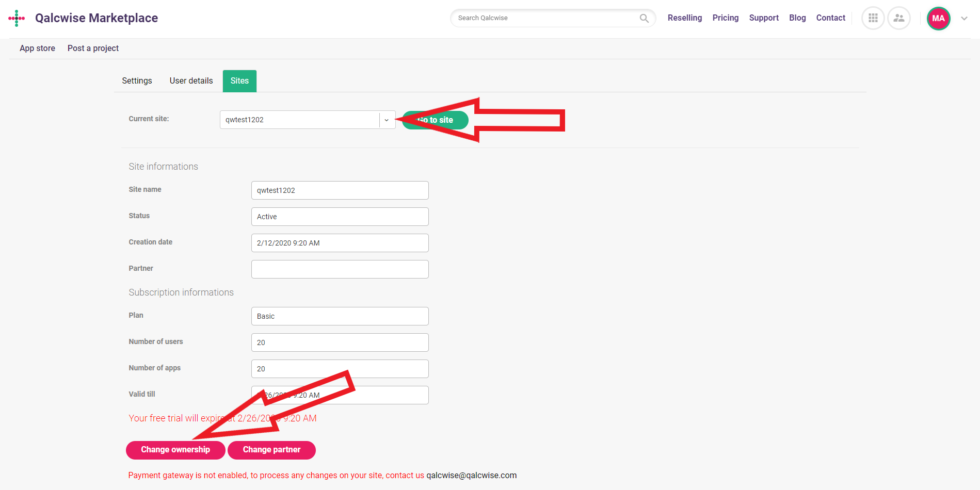Switch to the User details tab
The image size is (980, 490).
(191, 81)
